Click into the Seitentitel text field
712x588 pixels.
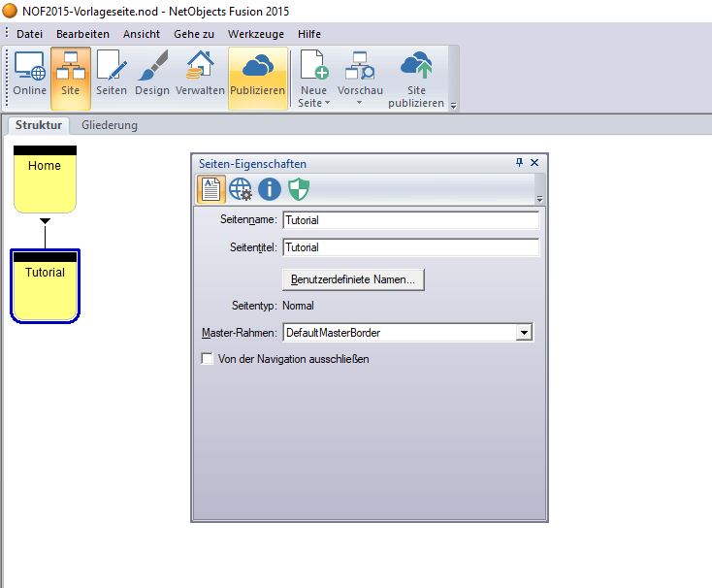pyautogui.click(x=409, y=247)
